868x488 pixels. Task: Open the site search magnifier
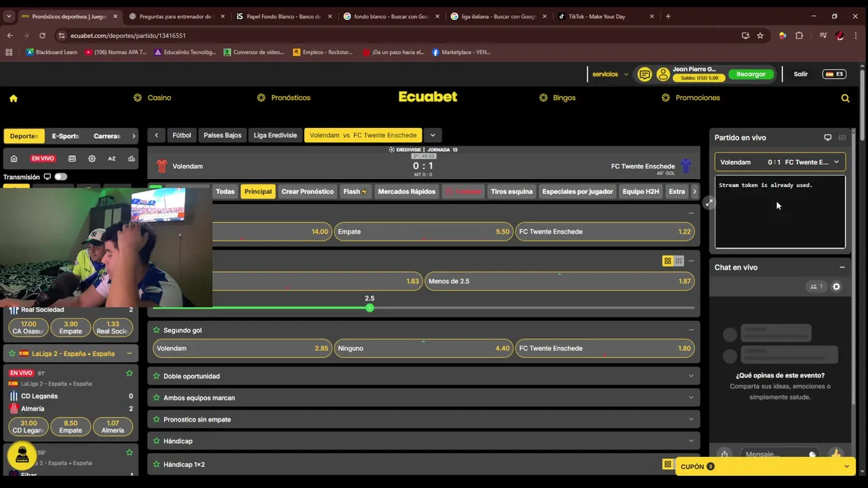845,98
